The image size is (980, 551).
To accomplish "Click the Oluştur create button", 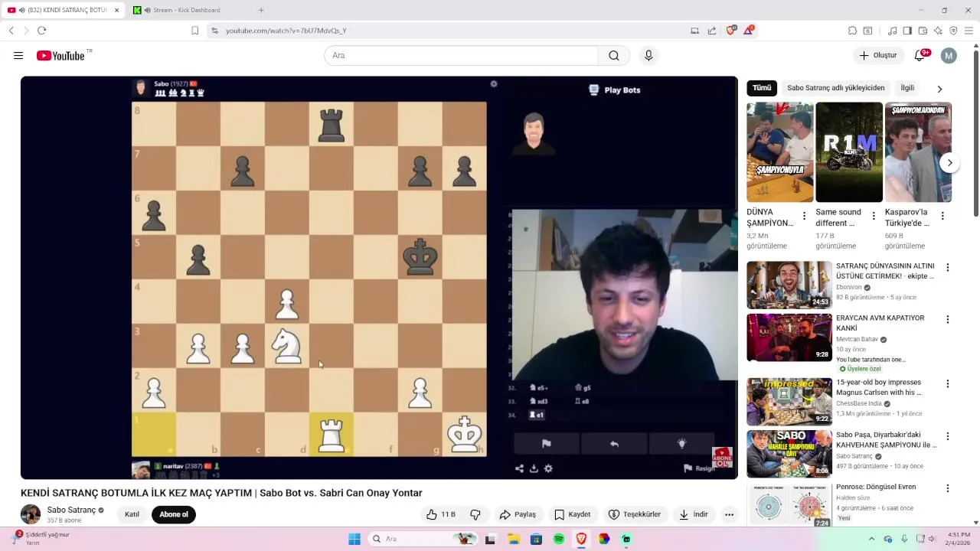I will click(877, 55).
